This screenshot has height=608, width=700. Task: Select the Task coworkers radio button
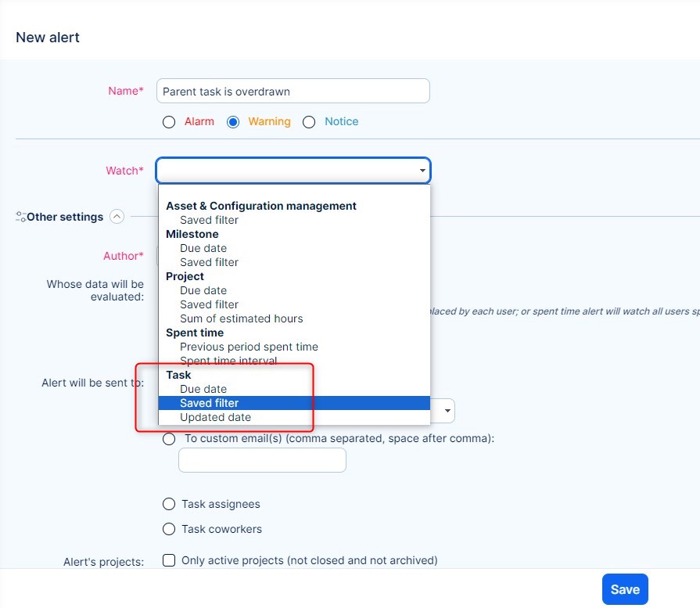[x=169, y=530]
